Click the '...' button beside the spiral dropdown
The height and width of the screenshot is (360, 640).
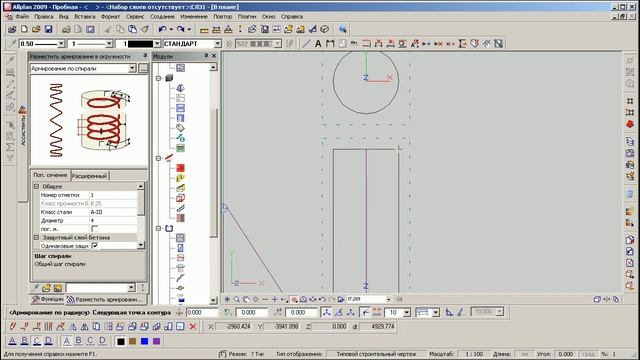pos(143,68)
